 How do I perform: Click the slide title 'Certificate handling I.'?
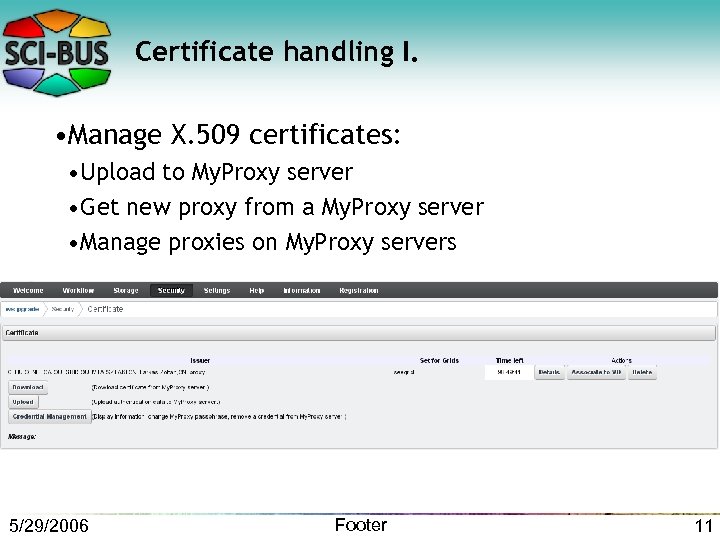[276, 51]
